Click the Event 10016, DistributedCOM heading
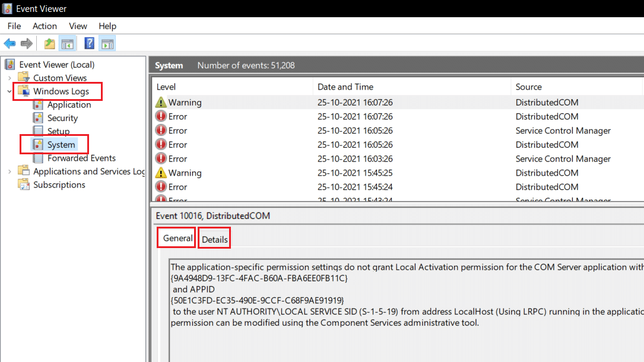The height and width of the screenshot is (362, 644). pos(212,216)
